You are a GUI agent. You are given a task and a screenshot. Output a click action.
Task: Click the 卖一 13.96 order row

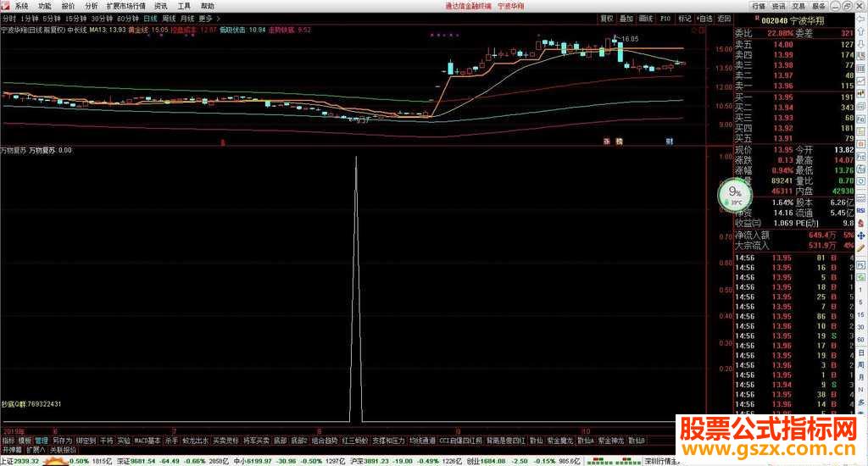[794, 86]
